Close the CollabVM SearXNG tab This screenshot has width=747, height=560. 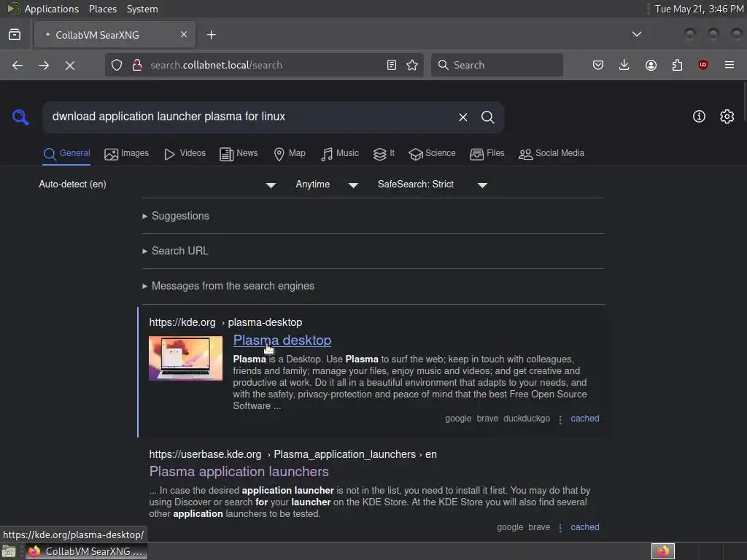184,34
